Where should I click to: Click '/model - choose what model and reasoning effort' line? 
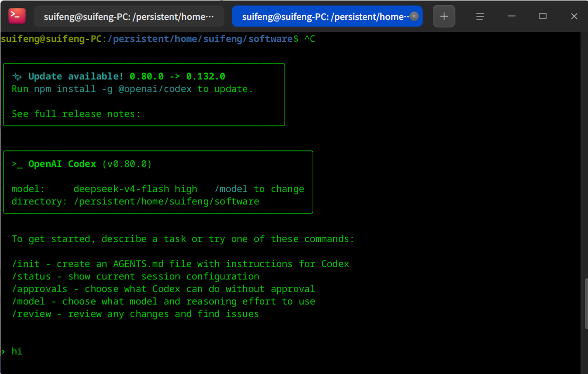click(x=164, y=301)
